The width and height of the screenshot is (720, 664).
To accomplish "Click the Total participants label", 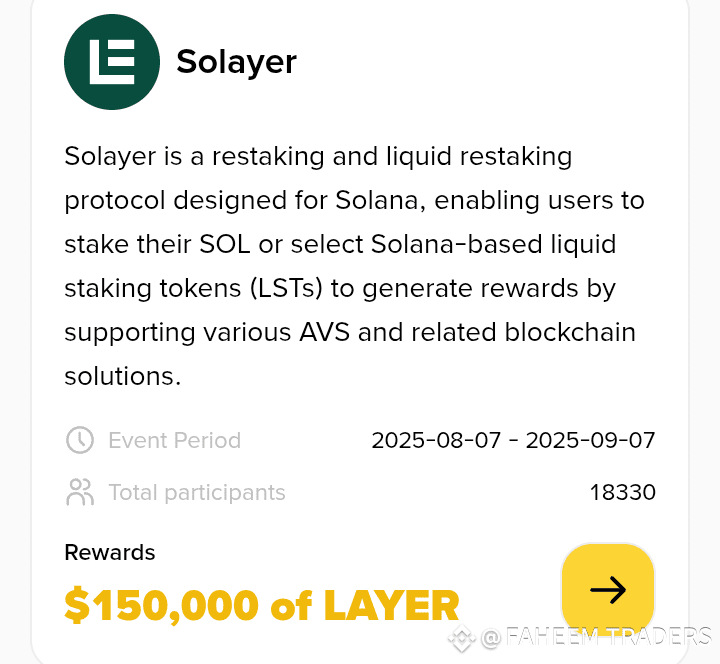I will [x=197, y=493].
